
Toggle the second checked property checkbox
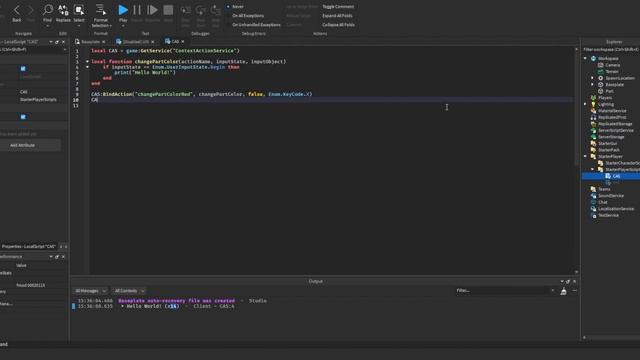click(23, 117)
